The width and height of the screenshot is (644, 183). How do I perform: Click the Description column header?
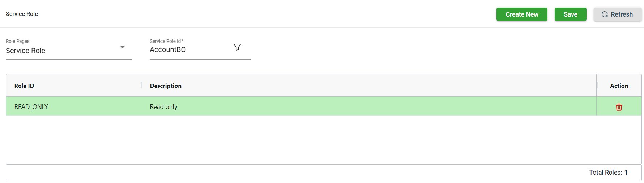click(166, 86)
